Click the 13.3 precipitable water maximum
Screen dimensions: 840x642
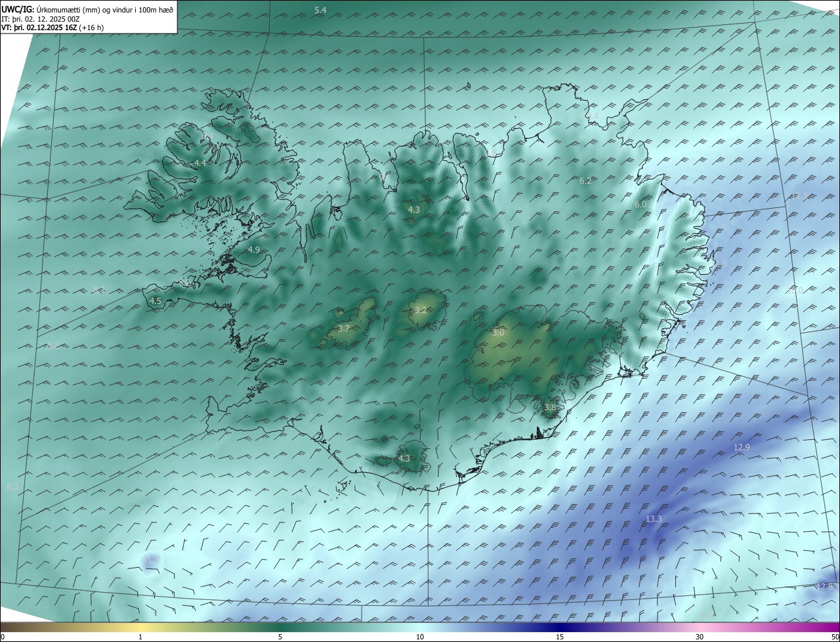coord(654,519)
